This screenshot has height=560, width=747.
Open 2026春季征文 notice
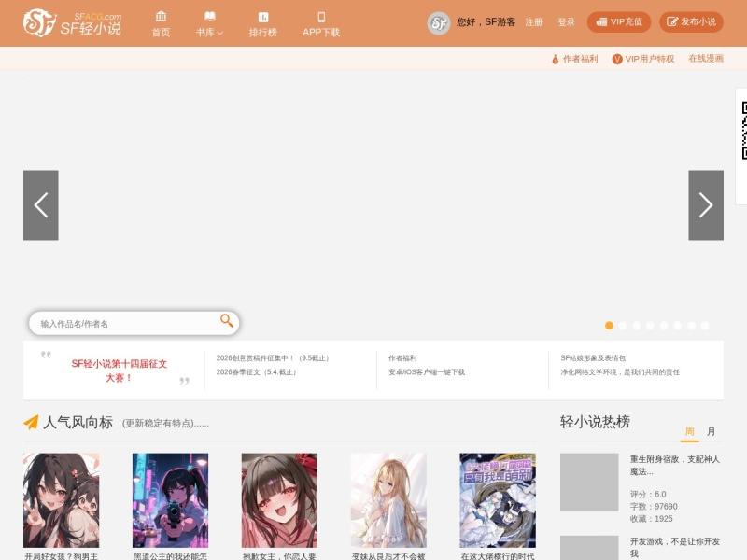(x=256, y=371)
